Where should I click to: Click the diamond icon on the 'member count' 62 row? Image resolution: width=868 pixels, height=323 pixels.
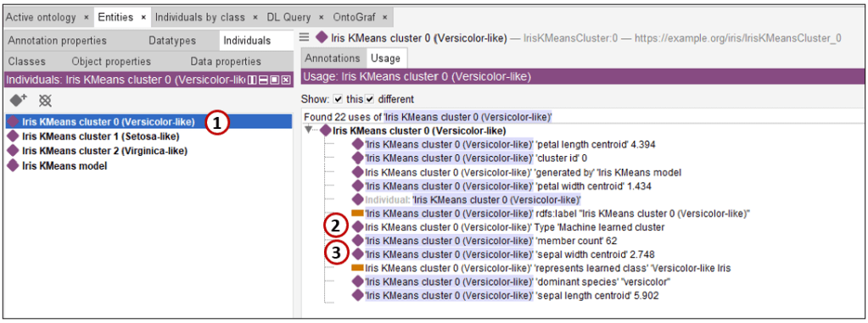coord(358,241)
